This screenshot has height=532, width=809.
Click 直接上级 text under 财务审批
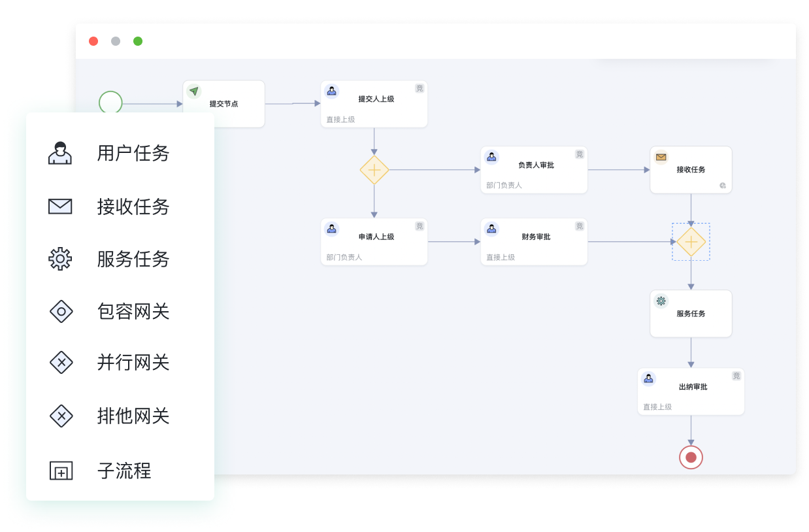pos(501,258)
